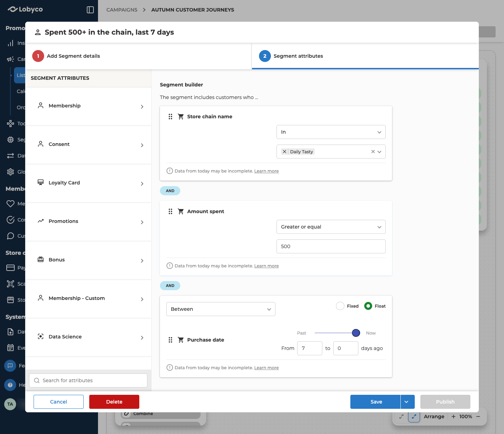
Task: Expand the Membership attribute category
Action: [x=88, y=106]
